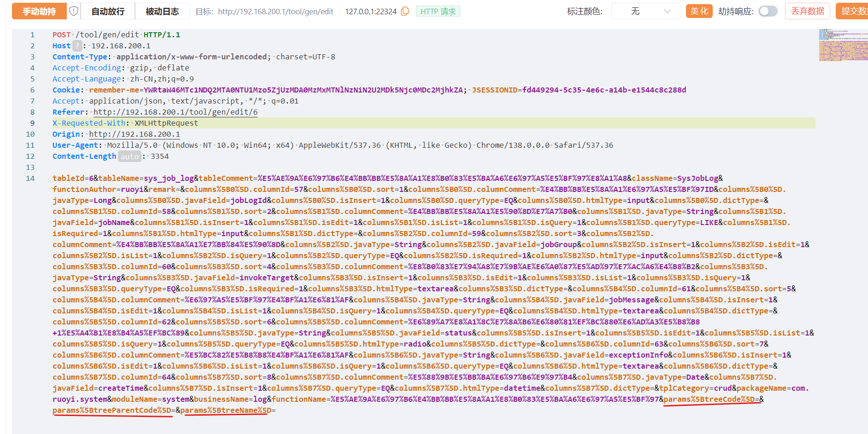
Task: Click the target URL text after 目标
Action: 276,12
